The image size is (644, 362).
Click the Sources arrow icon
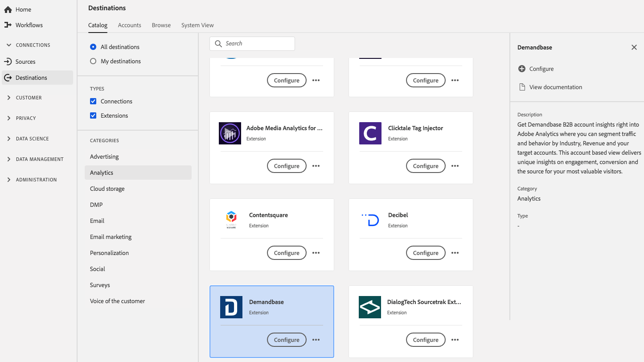8,62
